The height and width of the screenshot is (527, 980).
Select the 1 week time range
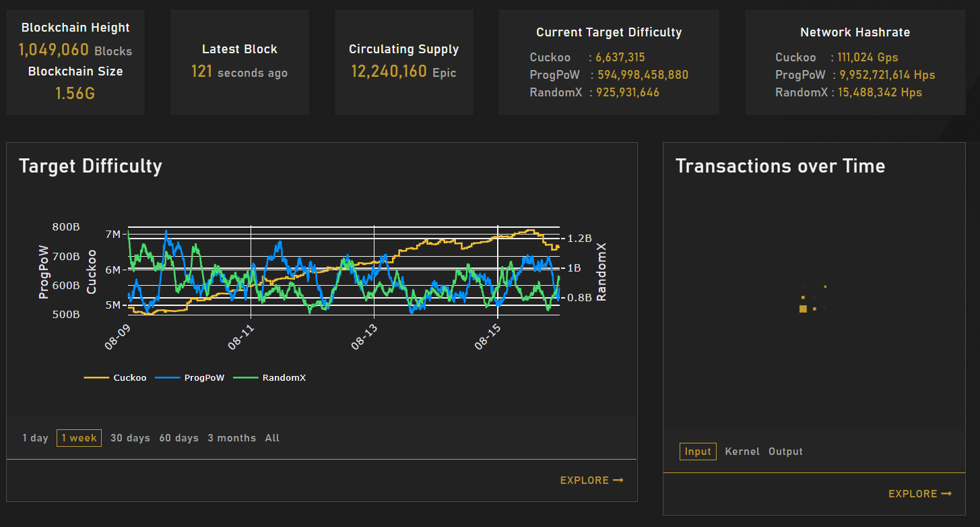tap(79, 438)
